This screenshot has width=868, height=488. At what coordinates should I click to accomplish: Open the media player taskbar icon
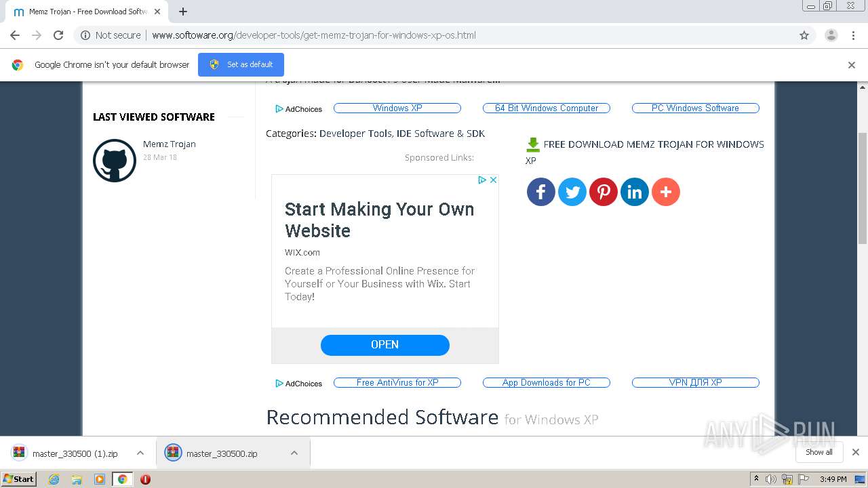[x=100, y=479]
